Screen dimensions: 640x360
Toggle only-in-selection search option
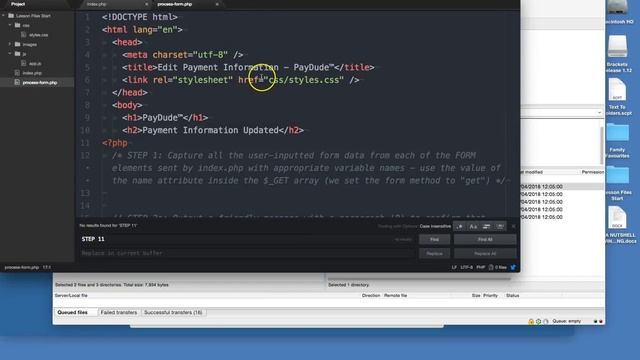pos(487,226)
